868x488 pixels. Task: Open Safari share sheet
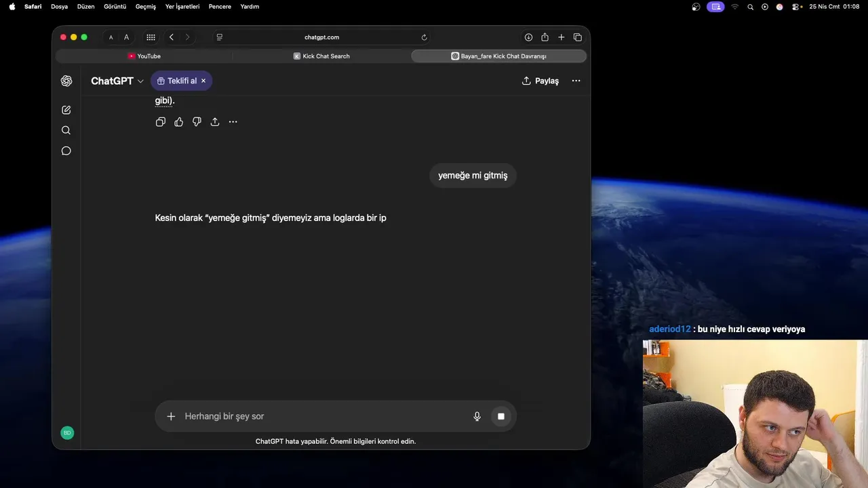pyautogui.click(x=545, y=37)
